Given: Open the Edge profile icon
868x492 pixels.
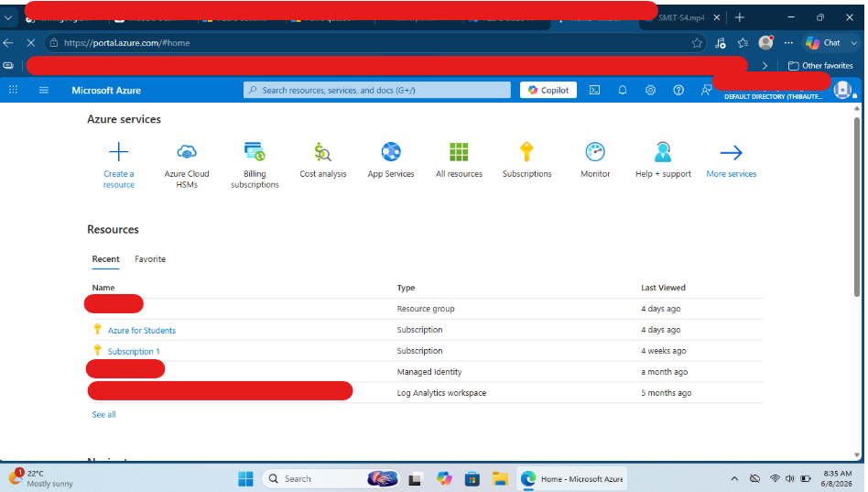Looking at the screenshot, I should click(x=766, y=42).
